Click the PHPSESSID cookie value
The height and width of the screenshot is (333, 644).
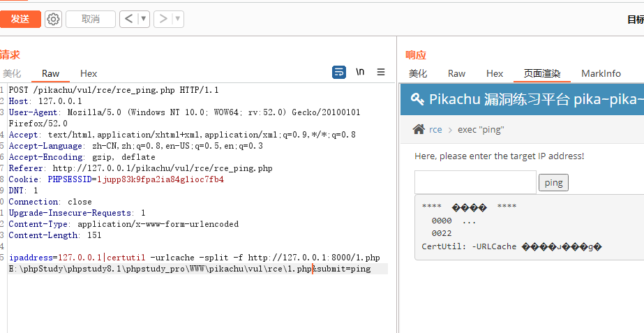point(160,179)
